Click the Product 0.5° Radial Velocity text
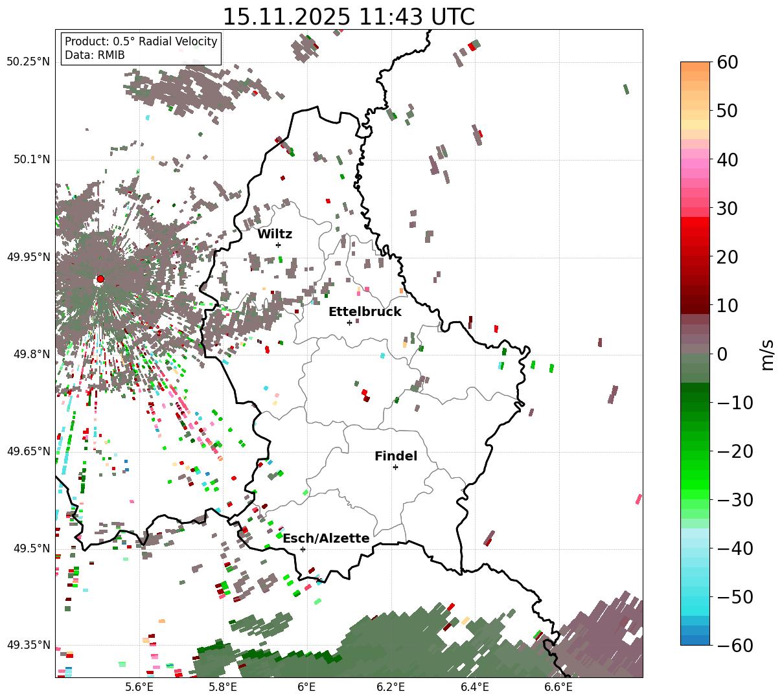The height and width of the screenshot is (700, 782). (141, 41)
